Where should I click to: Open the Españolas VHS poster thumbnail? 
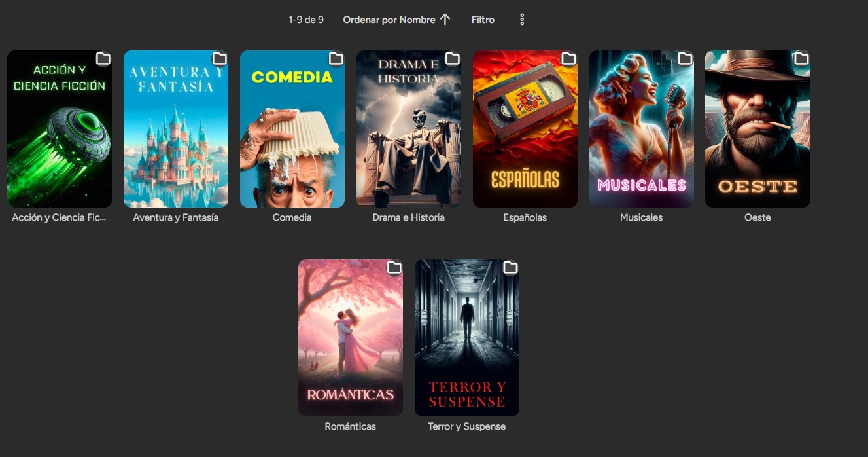point(525,129)
